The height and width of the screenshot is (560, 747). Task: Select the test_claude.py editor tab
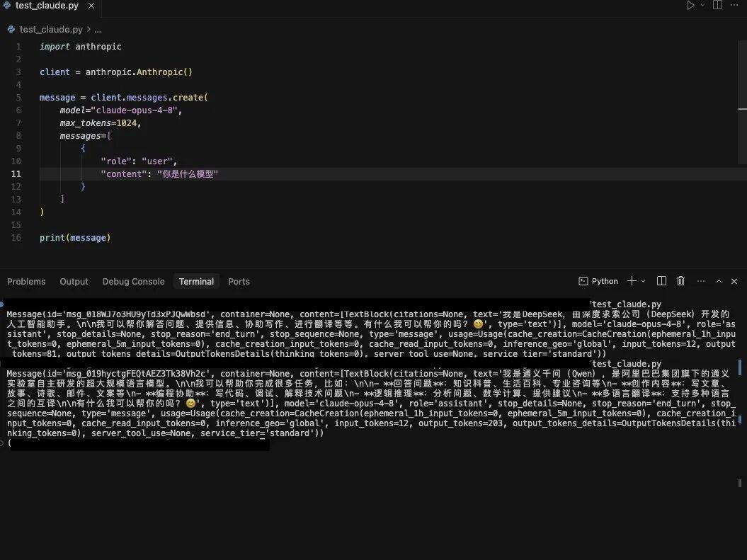coord(49,6)
